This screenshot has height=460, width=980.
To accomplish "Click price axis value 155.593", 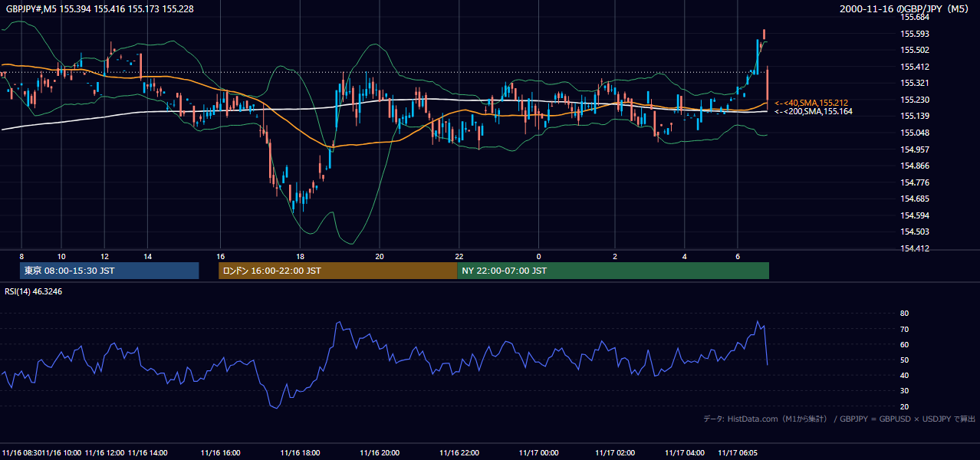I will [x=914, y=34].
